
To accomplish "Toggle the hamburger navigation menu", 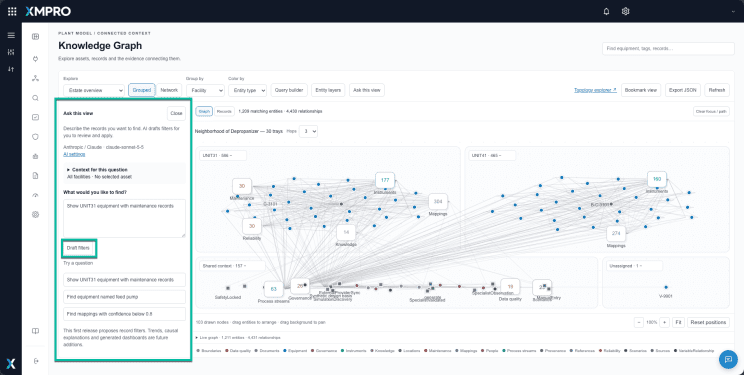I will click(x=11, y=35).
